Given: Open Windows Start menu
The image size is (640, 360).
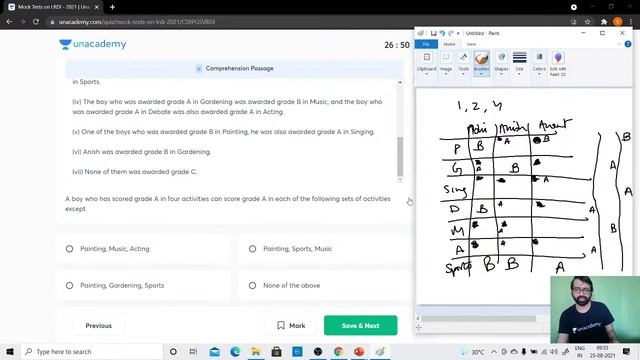Looking at the screenshot, I should [x=10, y=351].
